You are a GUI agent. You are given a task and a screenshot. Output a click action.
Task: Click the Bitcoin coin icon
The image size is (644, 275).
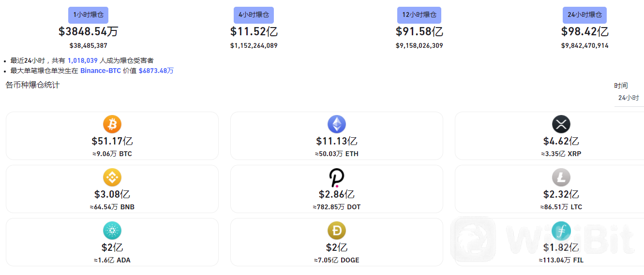(112, 125)
